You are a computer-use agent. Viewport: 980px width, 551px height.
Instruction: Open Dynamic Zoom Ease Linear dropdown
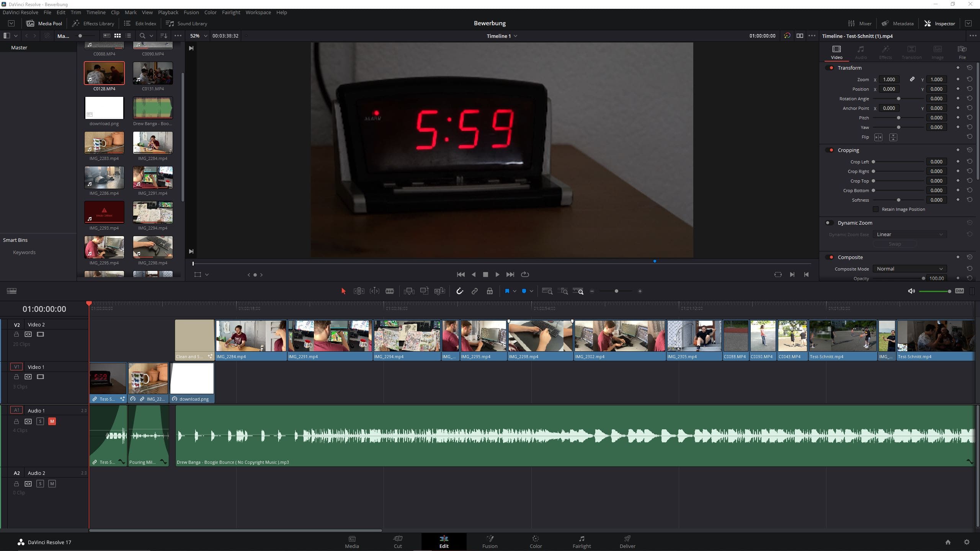pos(910,235)
